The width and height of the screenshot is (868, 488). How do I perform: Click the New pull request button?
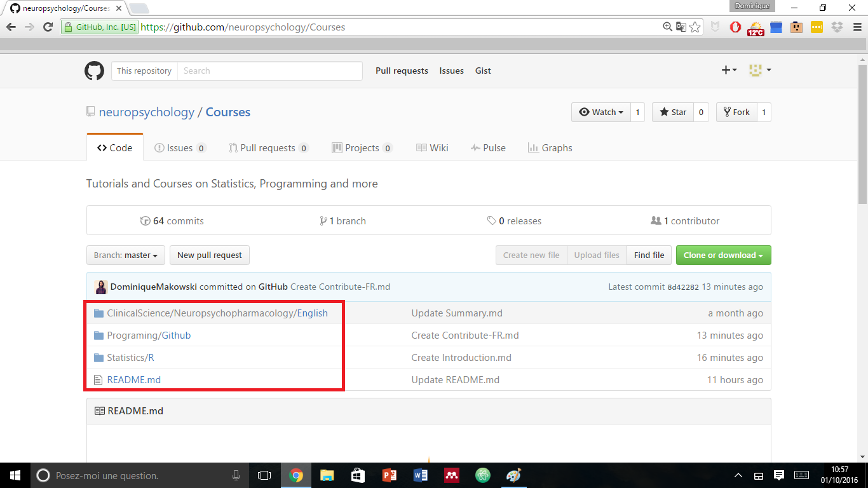pos(210,255)
